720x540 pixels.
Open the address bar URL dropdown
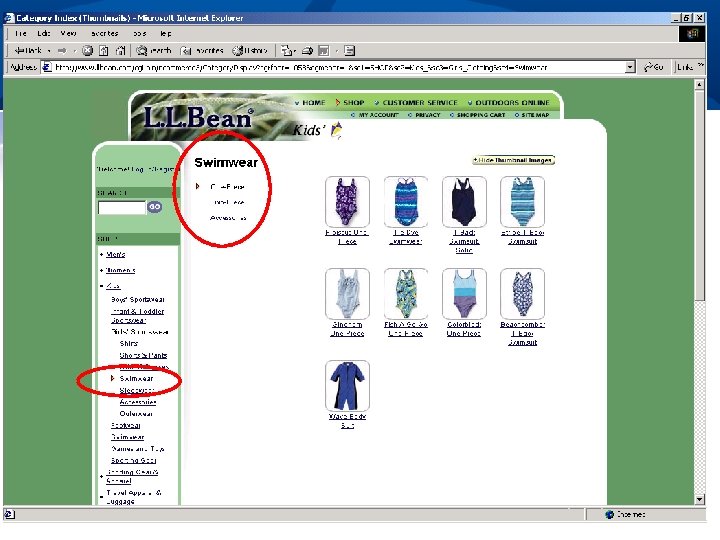630,67
